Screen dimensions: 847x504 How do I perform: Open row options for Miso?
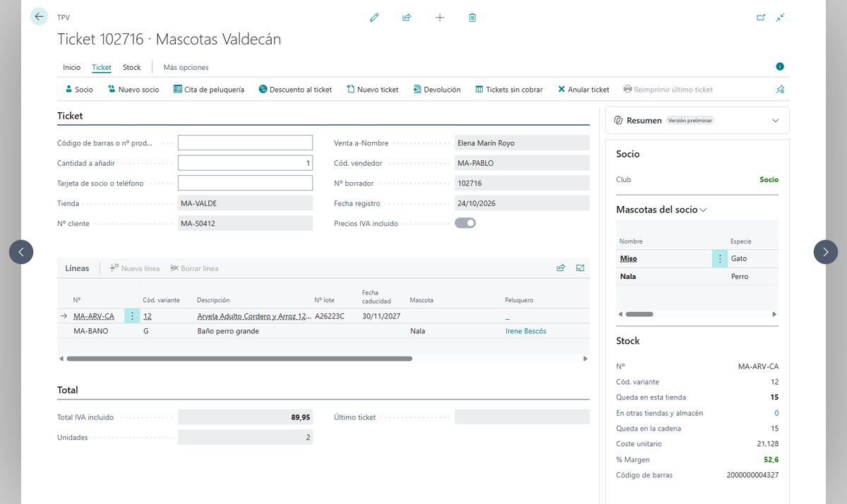coord(720,258)
